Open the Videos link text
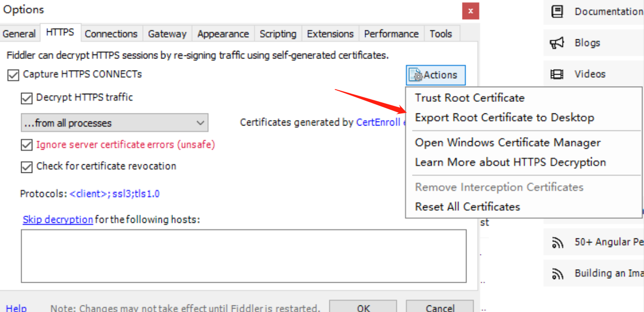Viewport: 644px width, 312px height. pyautogui.click(x=590, y=74)
